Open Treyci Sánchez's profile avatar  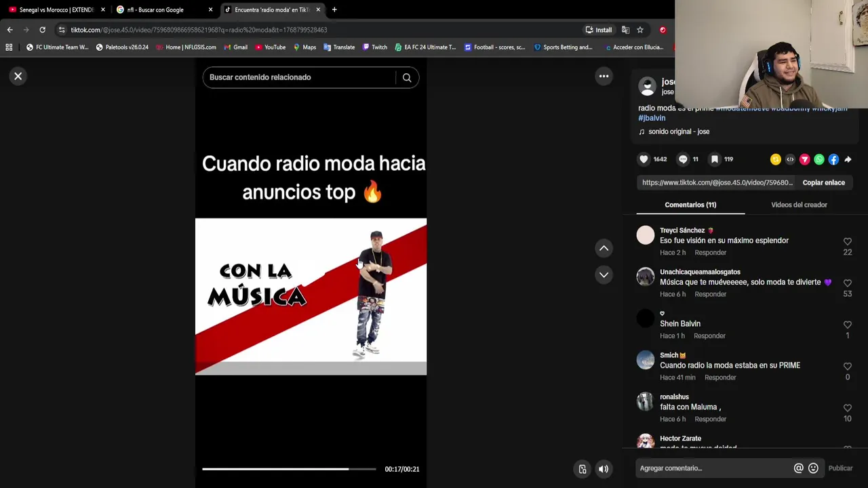tap(646, 235)
